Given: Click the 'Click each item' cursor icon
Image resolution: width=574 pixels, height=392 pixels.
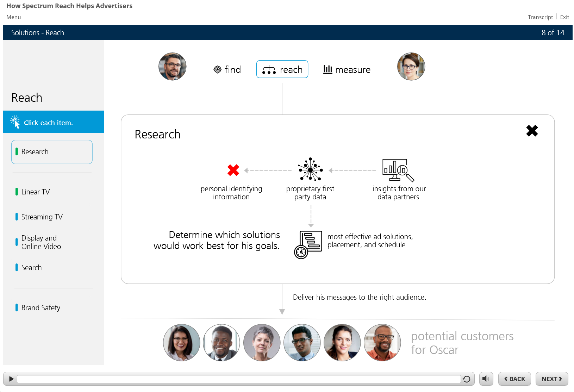Looking at the screenshot, I should pyautogui.click(x=15, y=122).
